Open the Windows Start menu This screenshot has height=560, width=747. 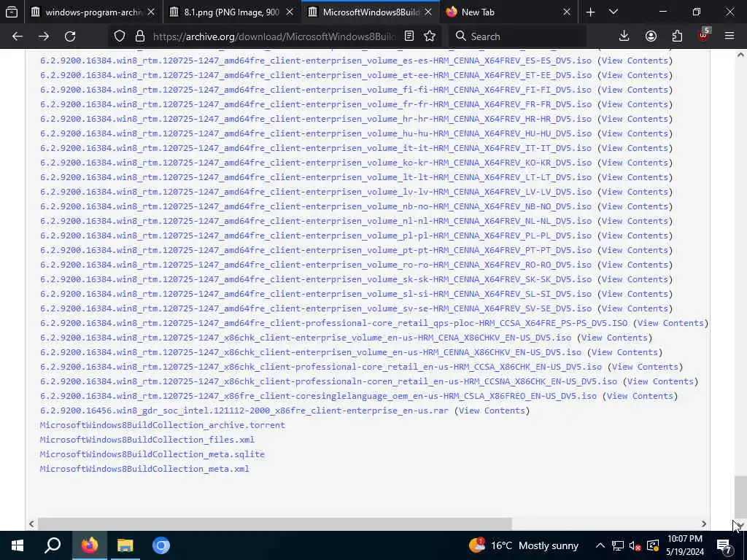click(x=18, y=545)
